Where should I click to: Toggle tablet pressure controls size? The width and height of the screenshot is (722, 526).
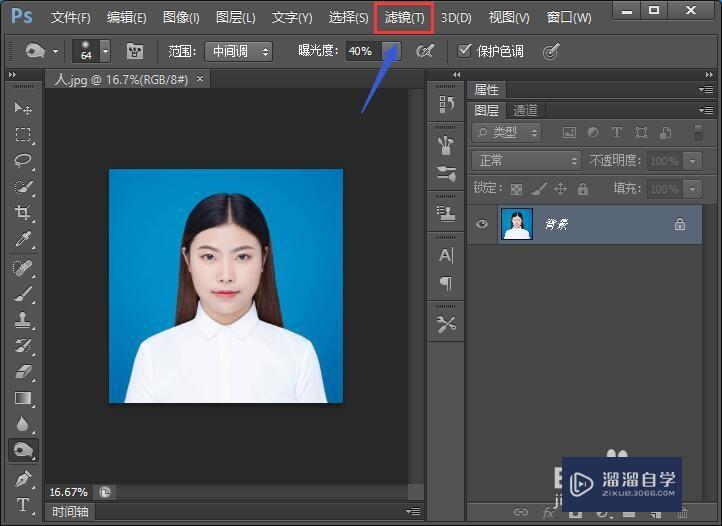(551, 51)
